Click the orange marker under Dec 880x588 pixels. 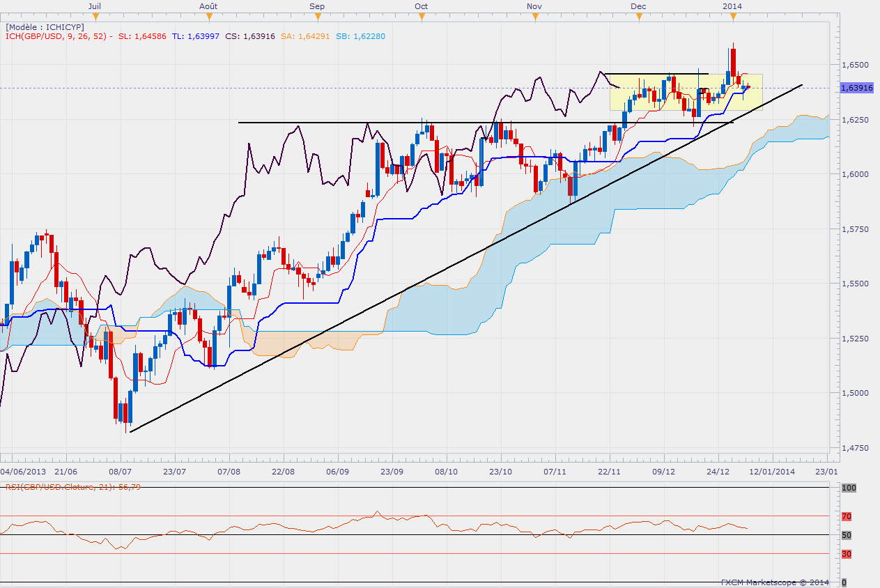(638, 17)
